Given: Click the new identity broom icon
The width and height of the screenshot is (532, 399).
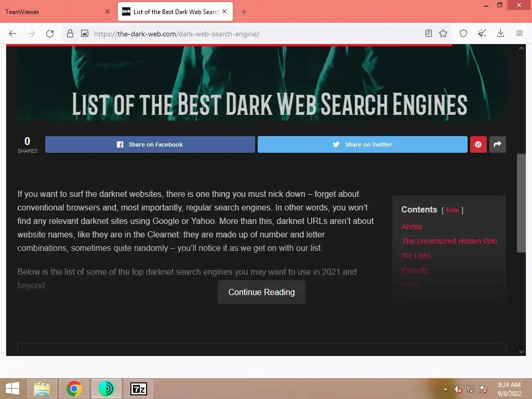Looking at the screenshot, I should point(482,33).
